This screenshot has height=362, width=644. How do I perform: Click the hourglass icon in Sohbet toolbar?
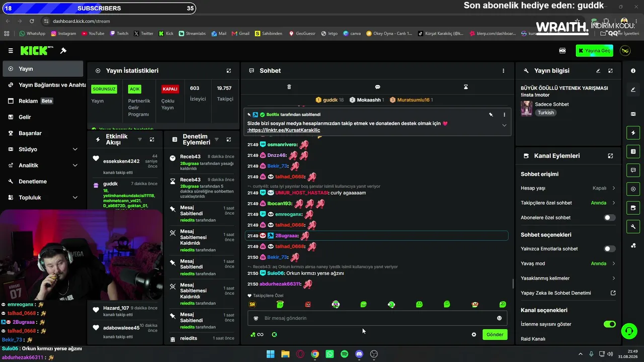point(466,87)
